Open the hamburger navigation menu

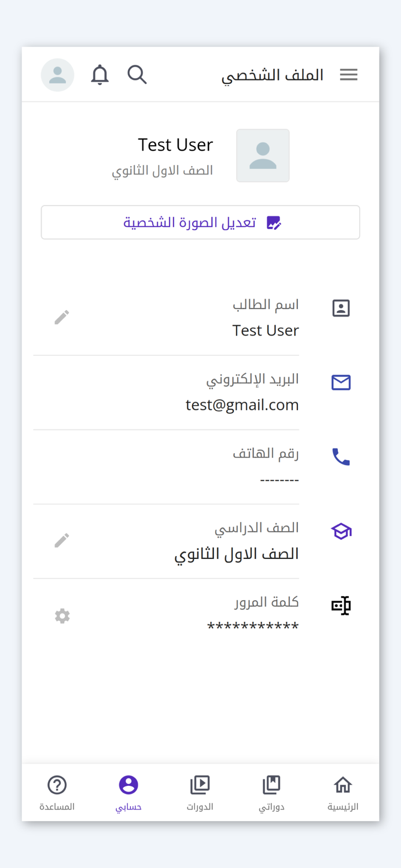coord(349,74)
